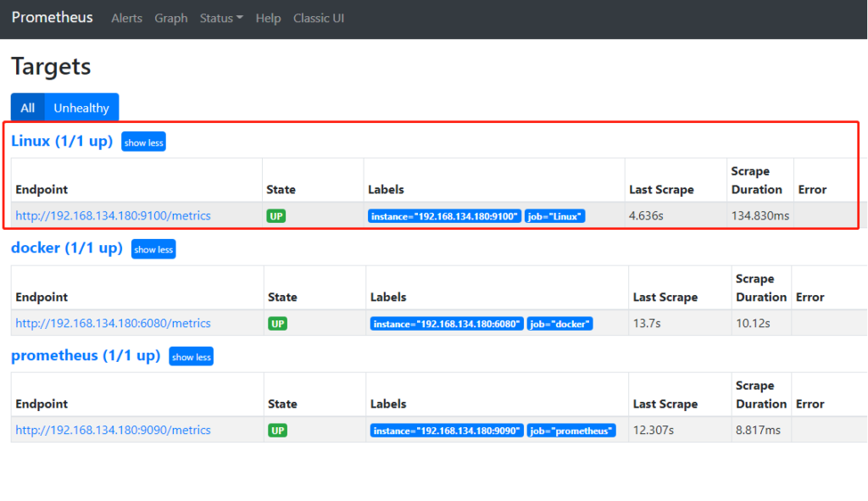Open the 6080 metrics endpoint link

coord(113,323)
